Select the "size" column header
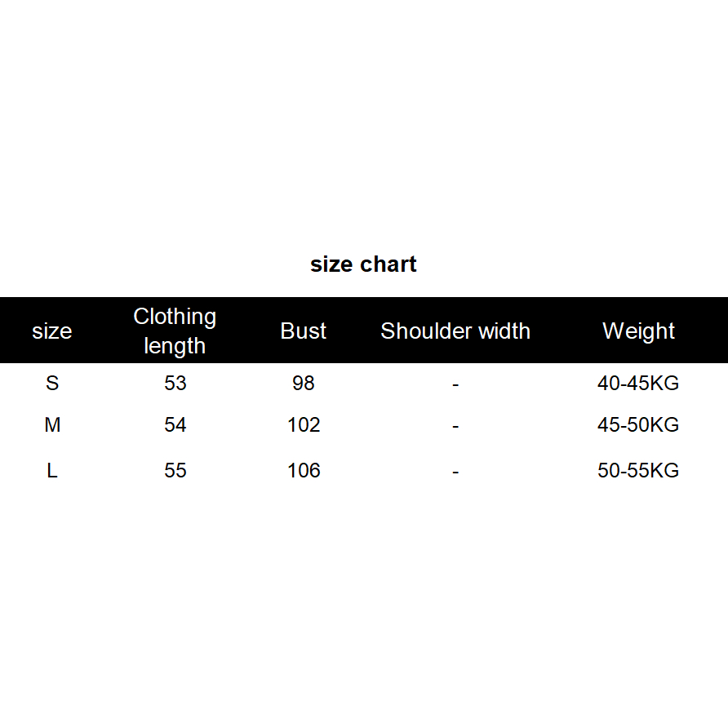The image size is (728, 728). (52, 331)
